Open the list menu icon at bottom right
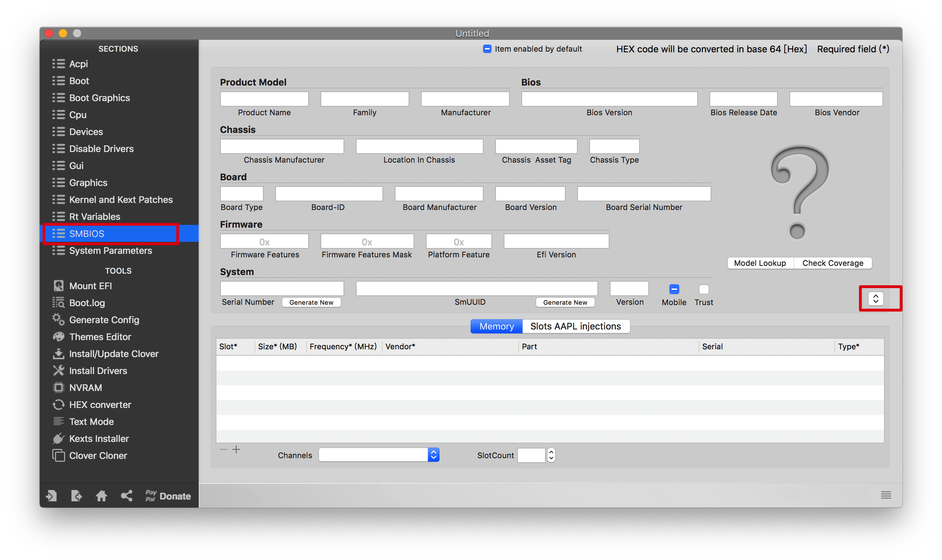Image resolution: width=942 pixels, height=560 pixels. point(886,495)
